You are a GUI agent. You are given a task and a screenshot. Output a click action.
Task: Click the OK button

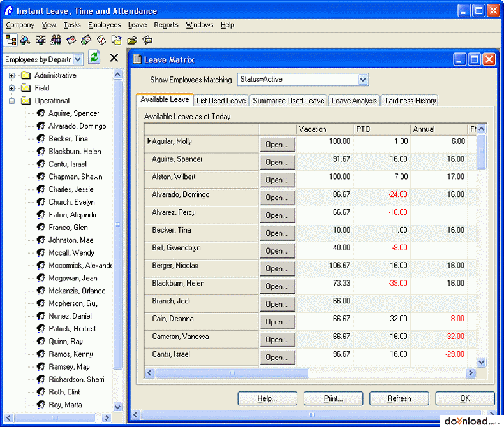click(465, 398)
